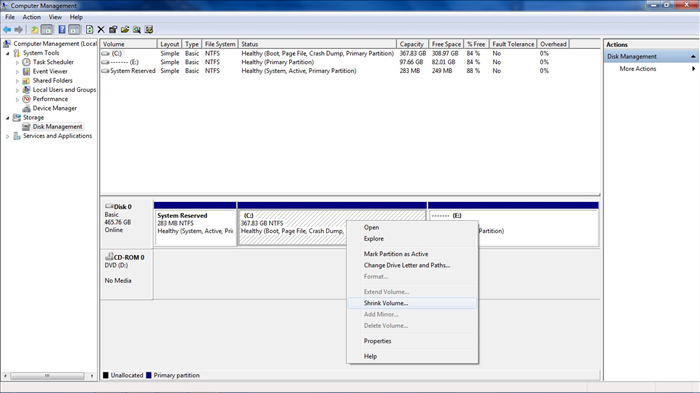Choose Change Drive Letter and Paths...
Viewport: 700px width, 393px height.
click(412, 265)
